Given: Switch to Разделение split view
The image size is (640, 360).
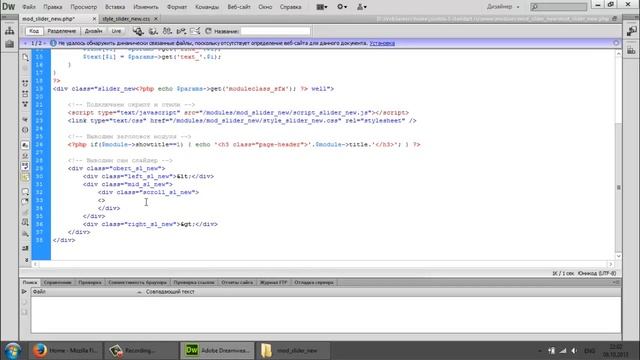Looking at the screenshot, I should (62, 31).
